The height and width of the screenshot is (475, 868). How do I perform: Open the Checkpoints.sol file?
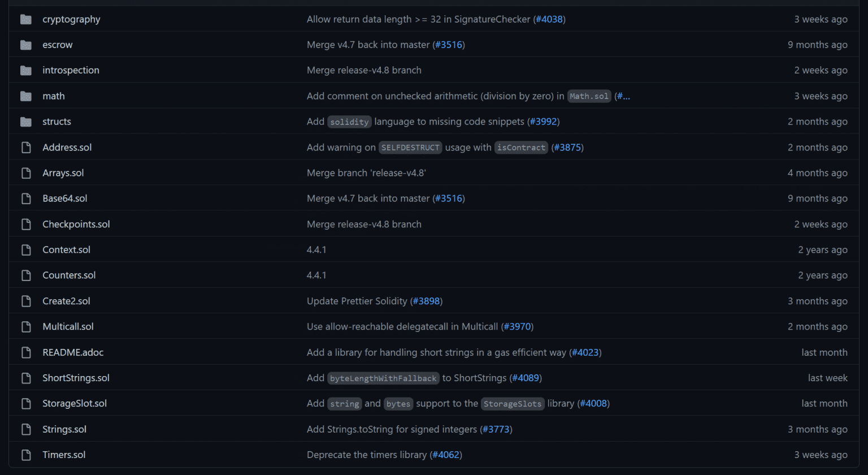tap(76, 224)
